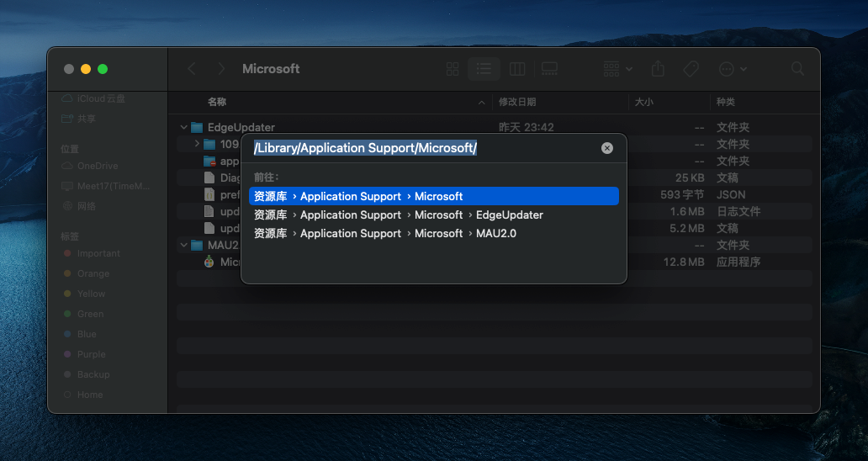Image resolution: width=868 pixels, height=461 pixels.
Task: Open the More actions ellipsis menu
Action: click(x=733, y=69)
